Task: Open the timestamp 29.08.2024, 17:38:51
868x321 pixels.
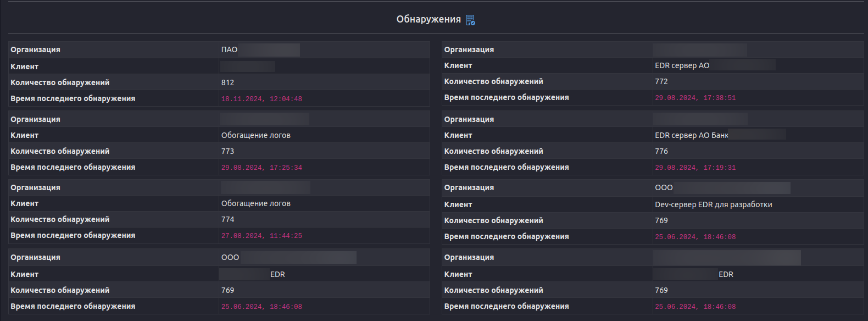Action: click(695, 98)
